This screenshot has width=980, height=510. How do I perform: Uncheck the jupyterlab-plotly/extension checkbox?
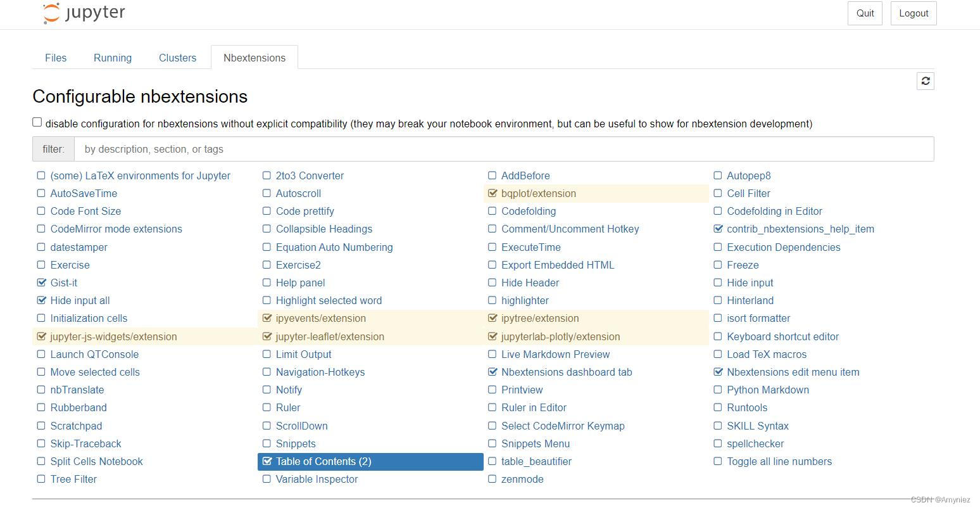tap(492, 336)
